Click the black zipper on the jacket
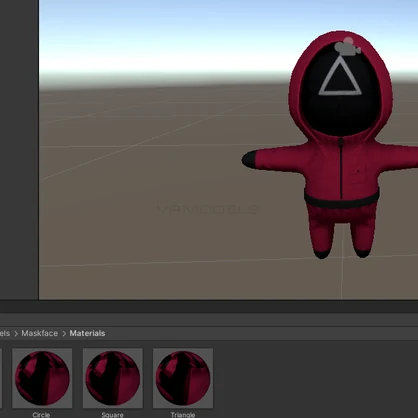This screenshot has height=418, width=418. coord(341,168)
